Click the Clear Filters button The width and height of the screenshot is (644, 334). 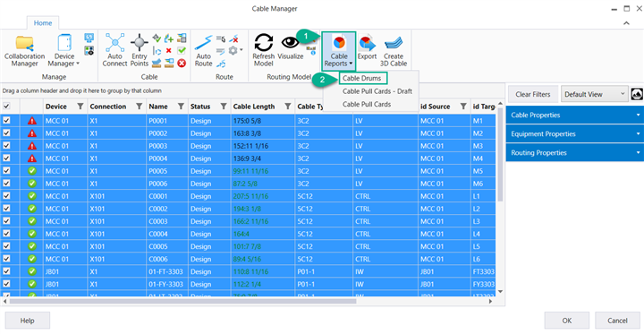pos(533,94)
